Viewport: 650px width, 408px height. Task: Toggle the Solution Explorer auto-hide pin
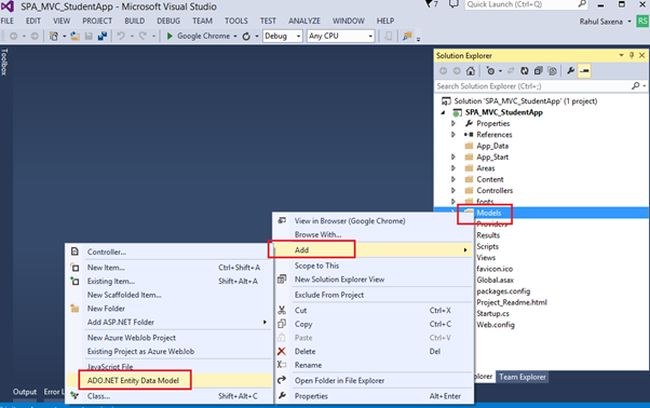(631, 55)
